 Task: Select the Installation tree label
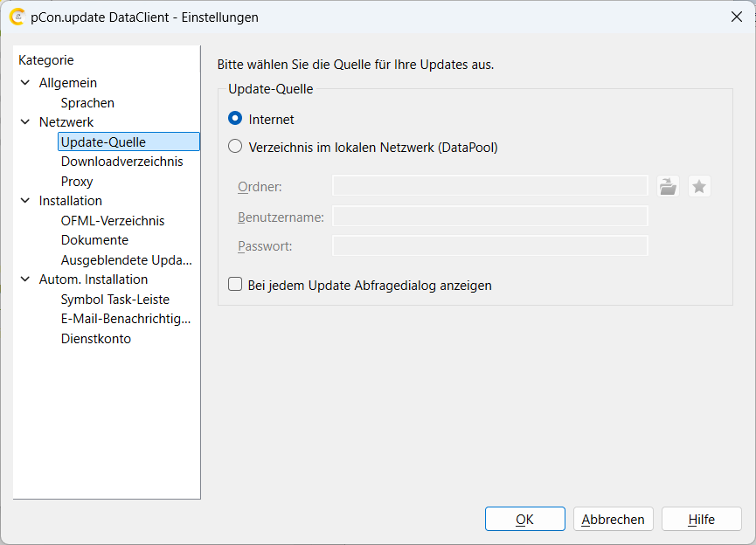71,201
